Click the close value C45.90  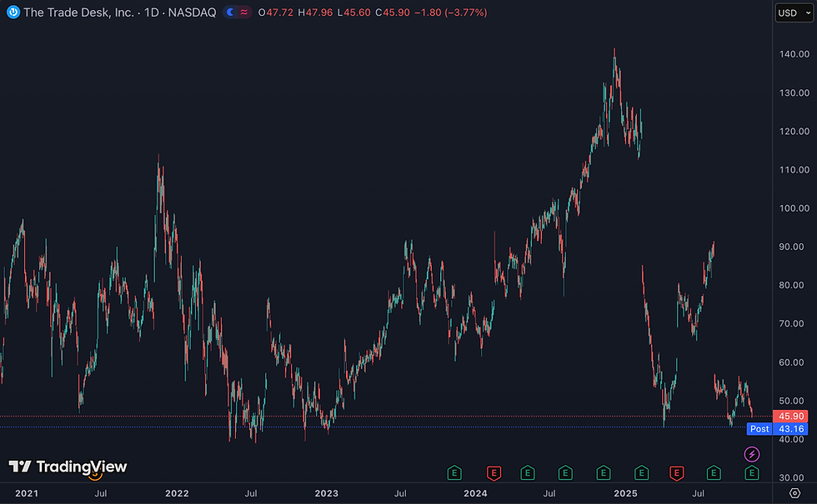pos(393,12)
